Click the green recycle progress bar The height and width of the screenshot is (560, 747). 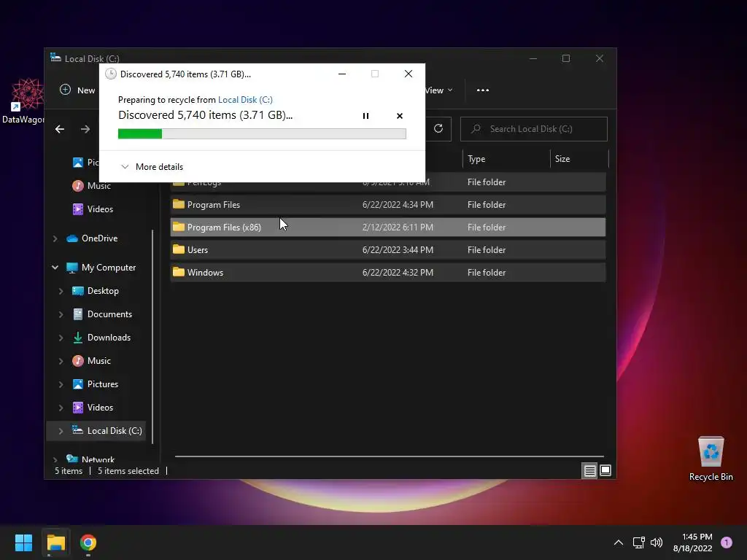pos(262,134)
